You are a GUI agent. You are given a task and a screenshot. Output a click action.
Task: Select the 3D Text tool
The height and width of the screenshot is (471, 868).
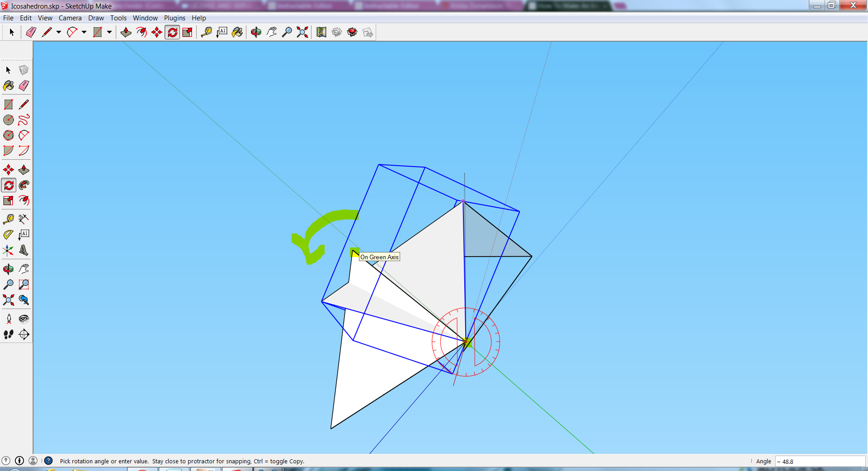(24, 250)
